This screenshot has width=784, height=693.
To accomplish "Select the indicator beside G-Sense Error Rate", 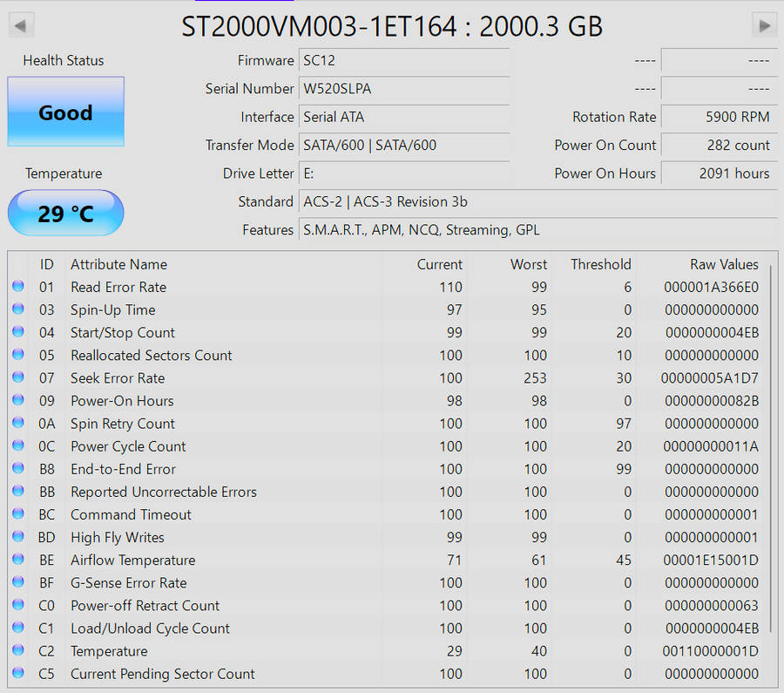I will click(18, 581).
